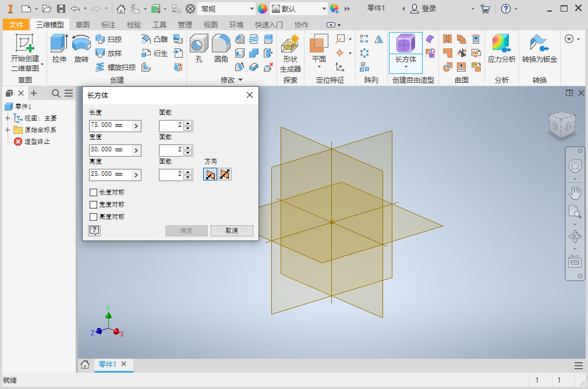
Task: Check the 宽度对称 option
Action: [x=92, y=204]
